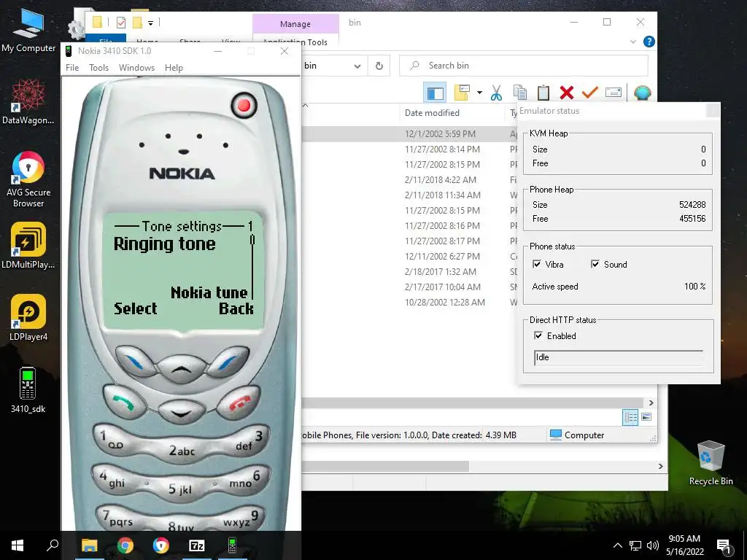Screen dimensions: 747x560
Task: Toggle the Vibra checkbox
Action: 537,264
